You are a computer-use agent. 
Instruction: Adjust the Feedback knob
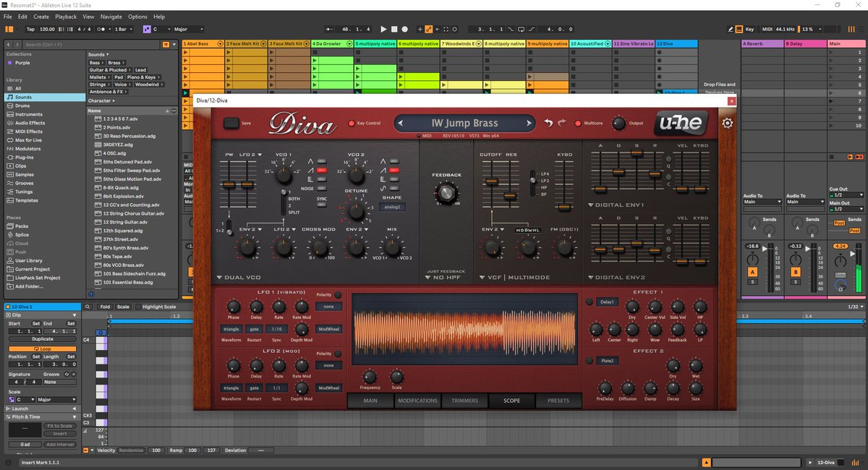pos(446,192)
